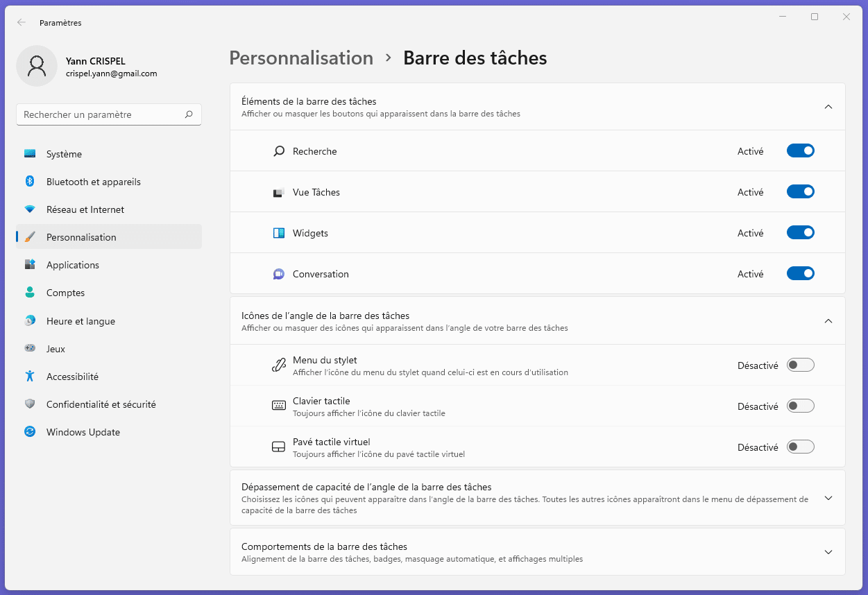
Task: Collapse Éléments de la barre des tâches section
Action: [x=827, y=107]
